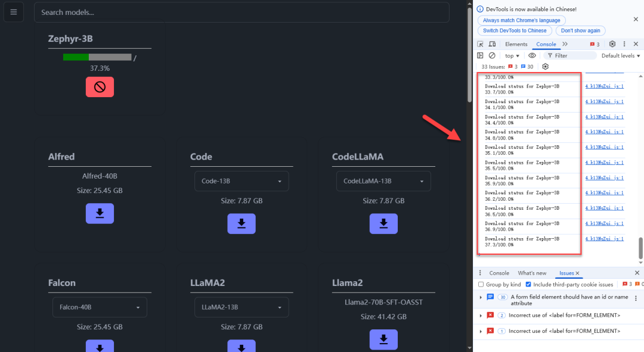Open the bottom drawer's three-dot menu
The width and height of the screenshot is (644, 352).
pyautogui.click(x=479, y=273)
